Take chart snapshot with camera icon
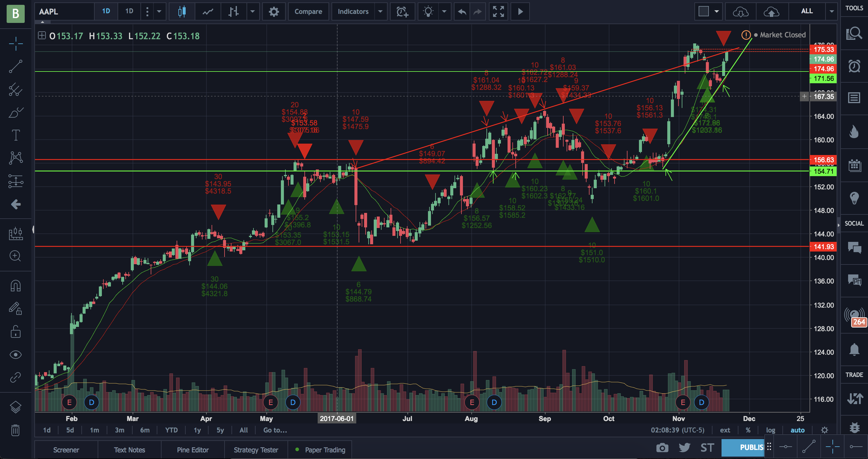The height and width of the screenshot is (459, 868). [x=662, y=448]
